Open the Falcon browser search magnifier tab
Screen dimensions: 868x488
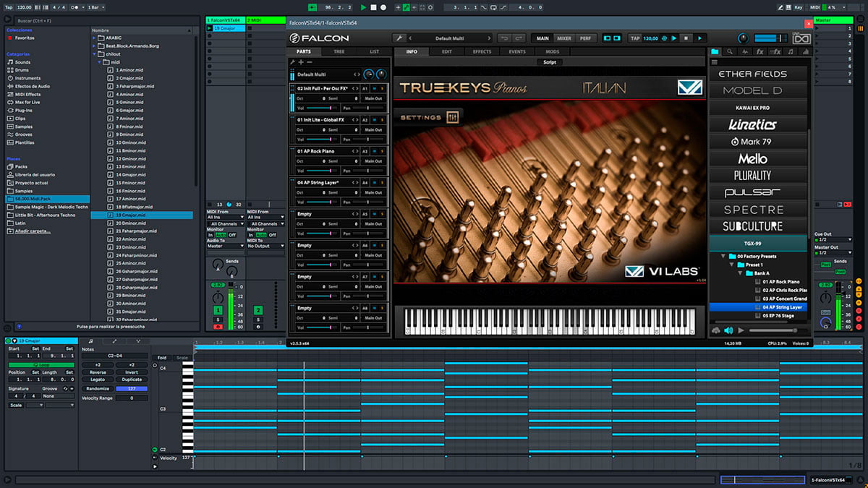[x=730, y=52]
